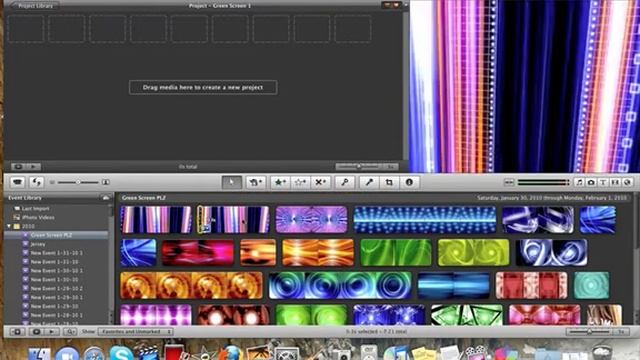This screenshot has width=640, height=360.
Task: Open the voiceover microphone tool
Action: tap(369, 182)
